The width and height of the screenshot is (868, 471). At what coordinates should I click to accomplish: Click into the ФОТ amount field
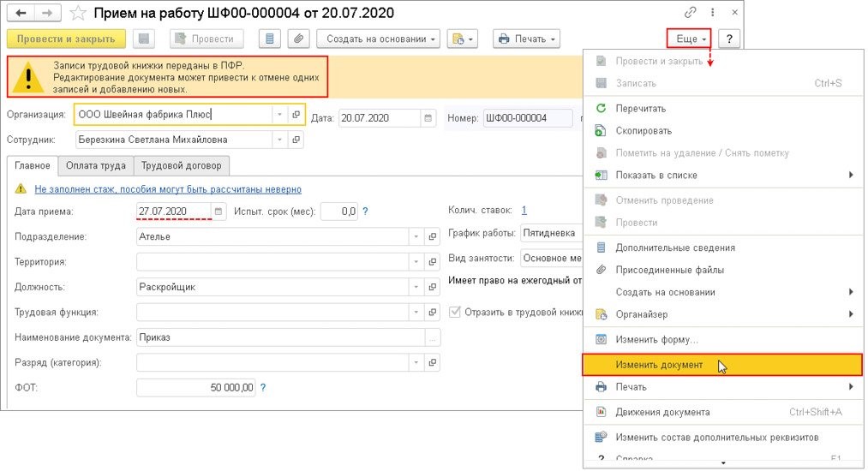[x=196, y=388]
